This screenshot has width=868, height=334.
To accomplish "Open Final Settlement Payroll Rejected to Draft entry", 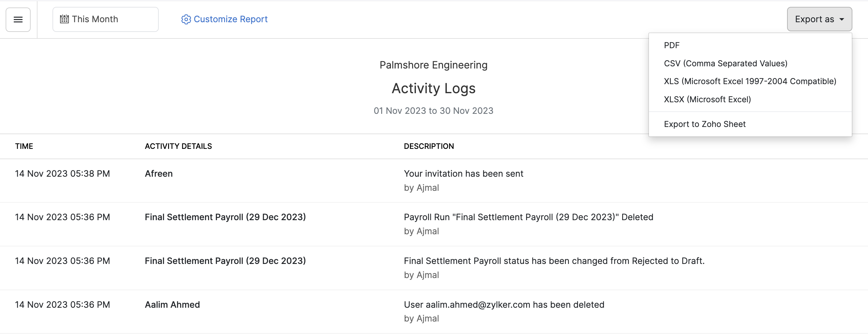I will (225, 261).
